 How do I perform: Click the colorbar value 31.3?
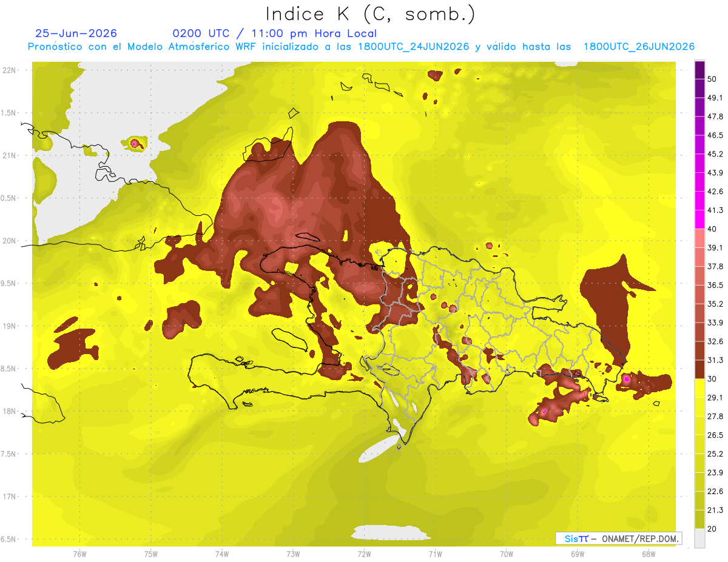point(715,360)
